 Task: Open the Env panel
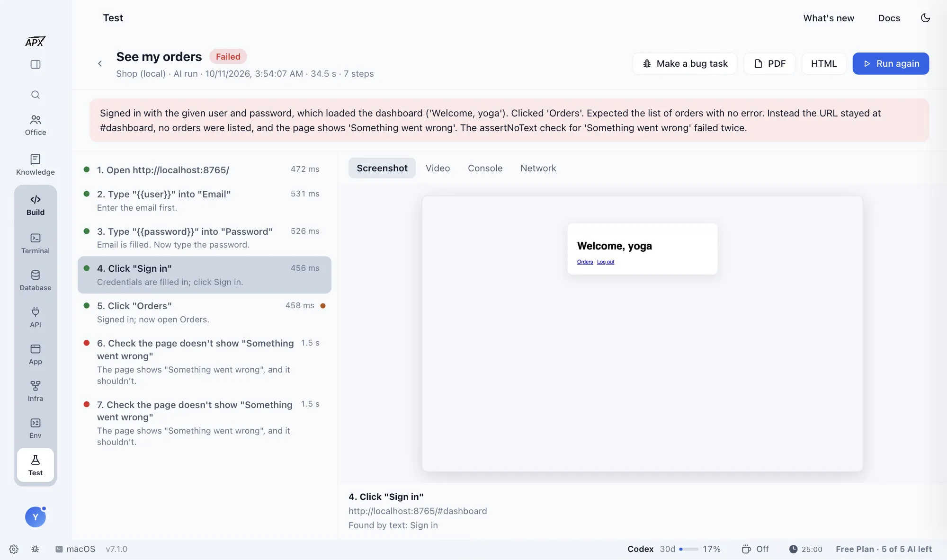pos(36,428)
